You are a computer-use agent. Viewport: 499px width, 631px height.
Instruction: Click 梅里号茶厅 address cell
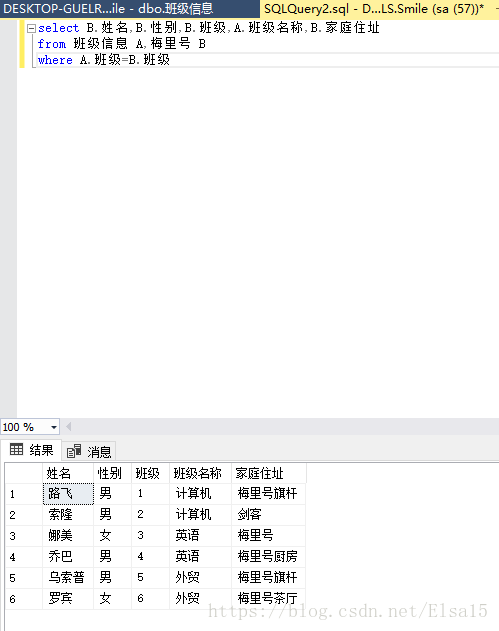pyautogui.click(x=268, y=598)
